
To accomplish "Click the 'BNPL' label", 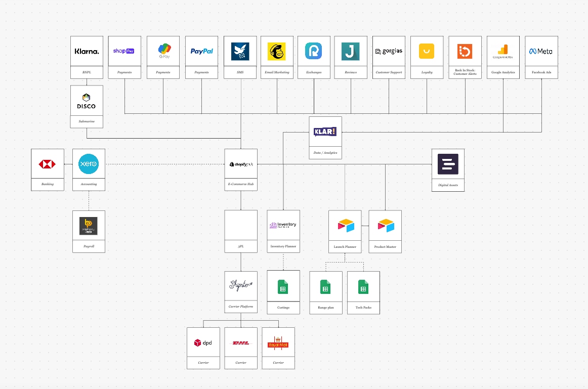I will pyautogui.click(x=87, y=72).
